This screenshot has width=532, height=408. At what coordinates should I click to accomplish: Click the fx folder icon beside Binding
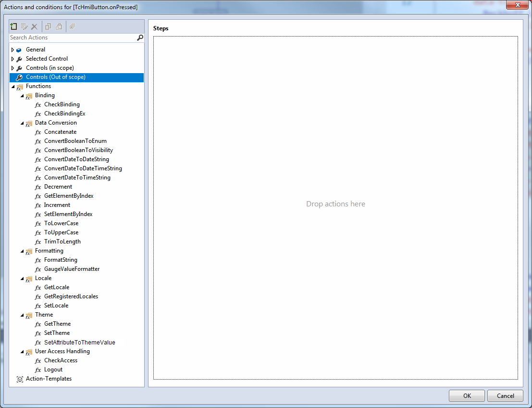tap(29, 96)
